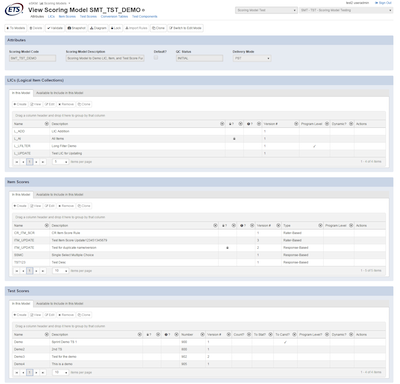Image resolution: width=400 pixels, height=384 pixels.
Task: Click the To Stat? filter icon in Test Scores grid
Action: 270,335
